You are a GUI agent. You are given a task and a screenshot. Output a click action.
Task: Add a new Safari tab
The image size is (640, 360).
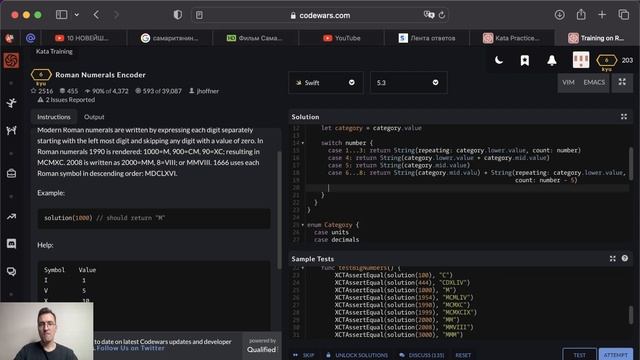[602, 15]
